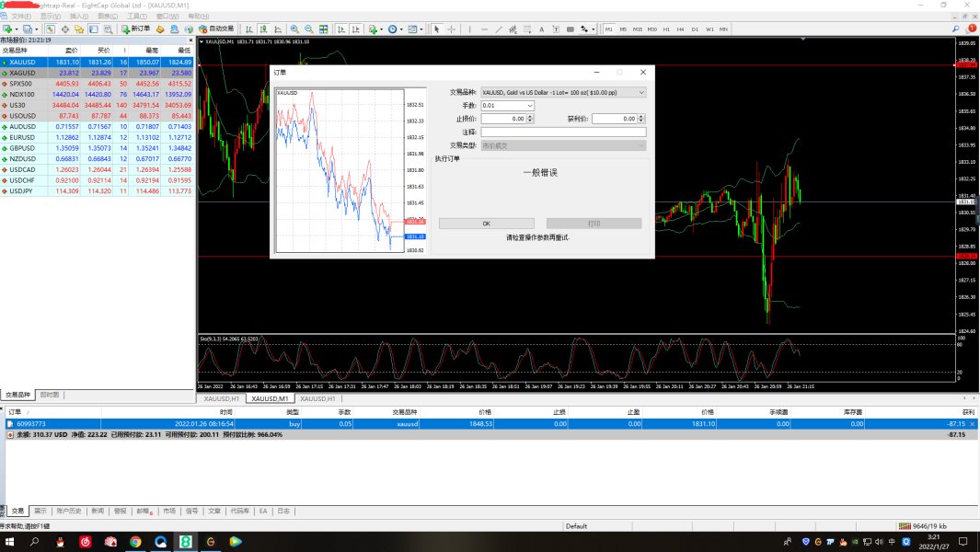
Task: Switch chart to H1 timeframe
Action: [x=666, y=29]
